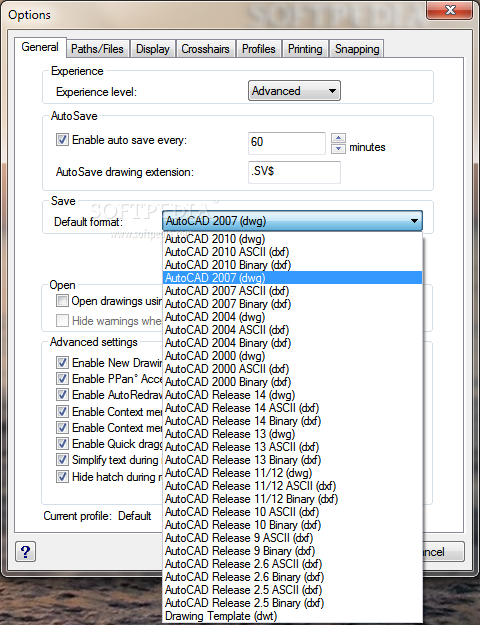Choose AutoCAD Release 14 Binary (dxf)
Screen dimensions: 480x625
[293, 421]
